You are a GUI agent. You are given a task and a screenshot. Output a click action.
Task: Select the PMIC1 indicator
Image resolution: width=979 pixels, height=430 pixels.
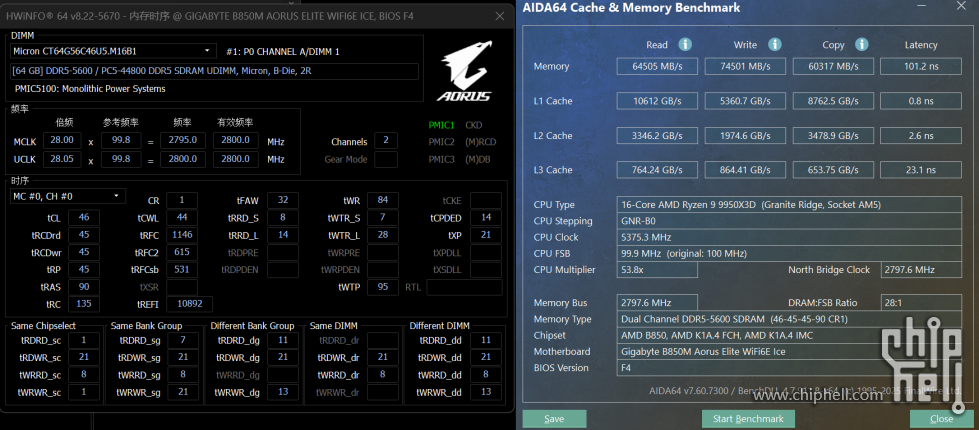coord(441,125)
